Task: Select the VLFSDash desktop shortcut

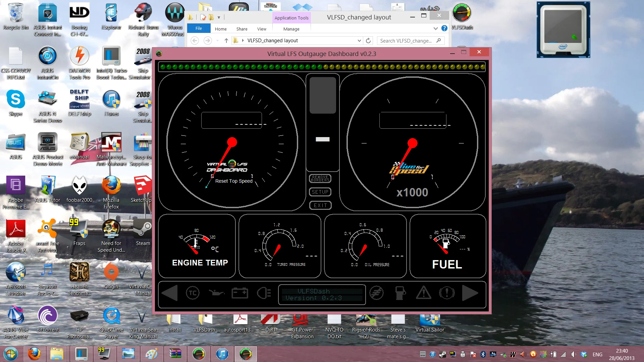Action: tap(462, 17)
